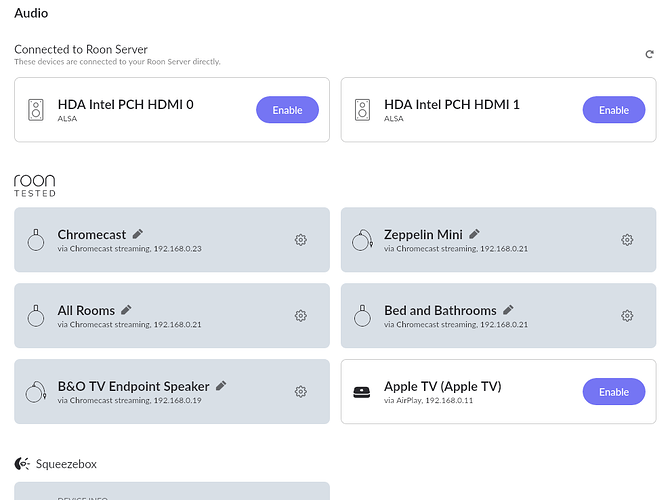Enable HDA Intel PCH HDMI 0

click(x=287, y=110)
